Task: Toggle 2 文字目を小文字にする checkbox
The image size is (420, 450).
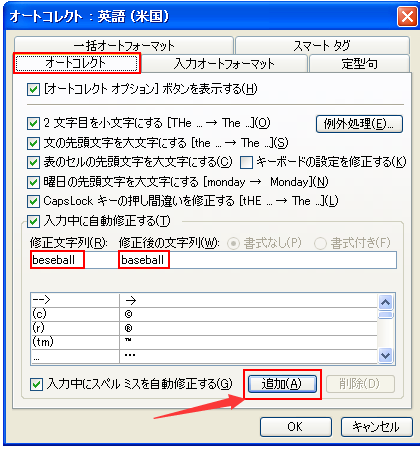Action: [x=33, y=123]
